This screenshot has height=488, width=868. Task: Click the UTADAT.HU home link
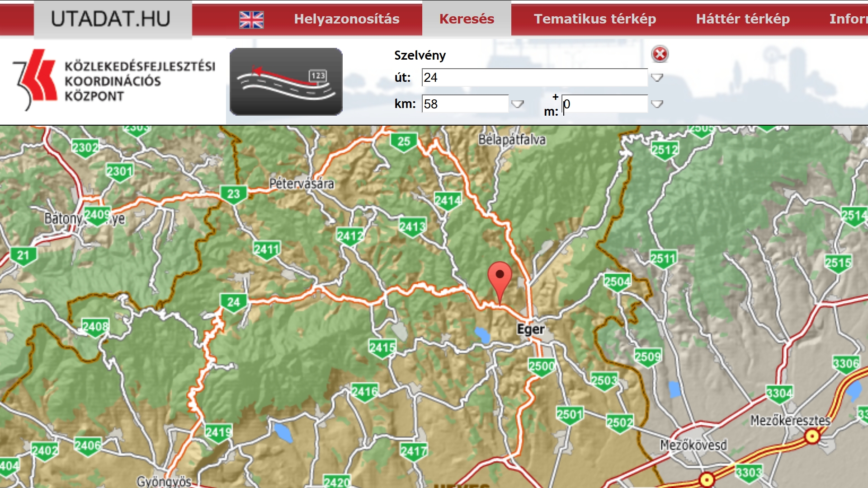[x=111, y=19]
